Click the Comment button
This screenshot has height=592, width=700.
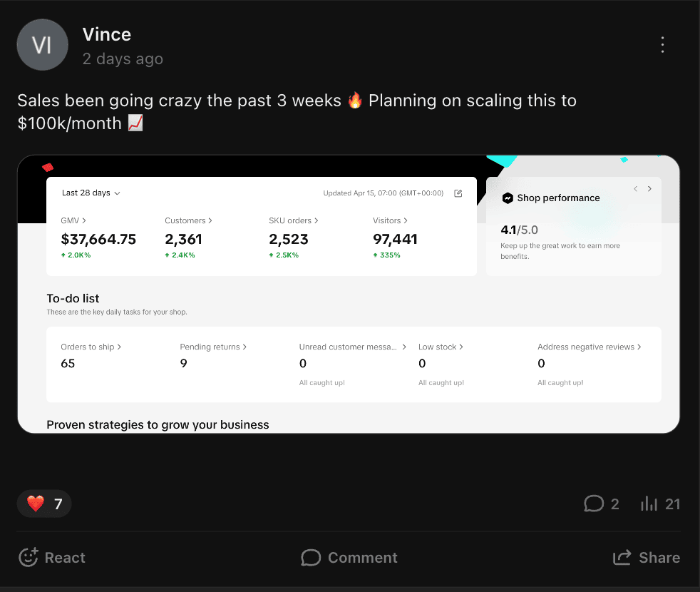tap(349, 558)
